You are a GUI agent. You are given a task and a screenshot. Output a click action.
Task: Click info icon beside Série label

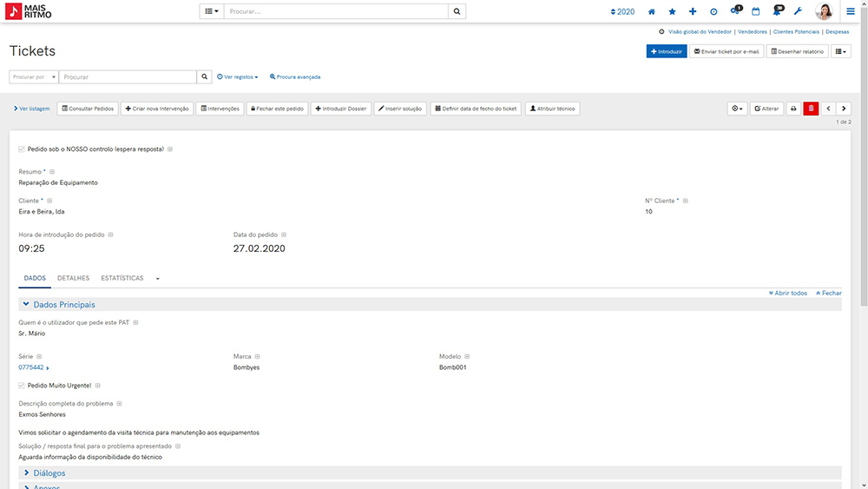[x=39, y=357]
